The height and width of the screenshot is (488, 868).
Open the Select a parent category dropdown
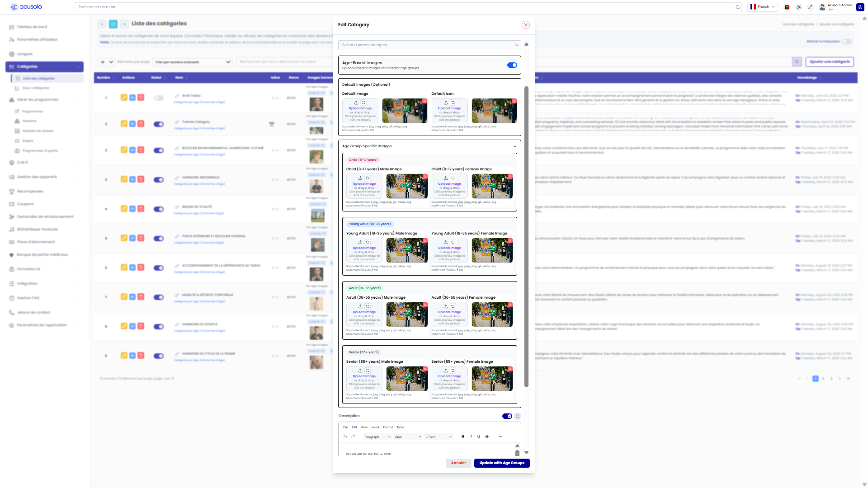(429, 45)
